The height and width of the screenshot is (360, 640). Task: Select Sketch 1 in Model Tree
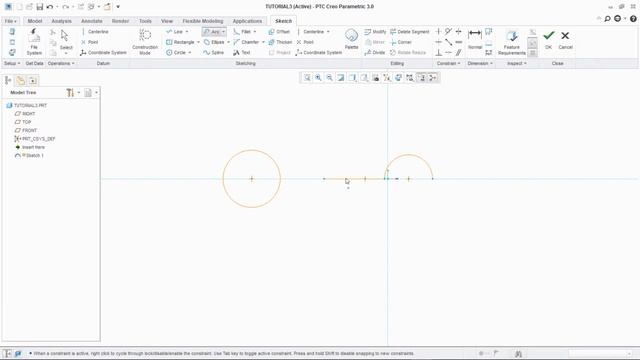(x=29, y=156)
